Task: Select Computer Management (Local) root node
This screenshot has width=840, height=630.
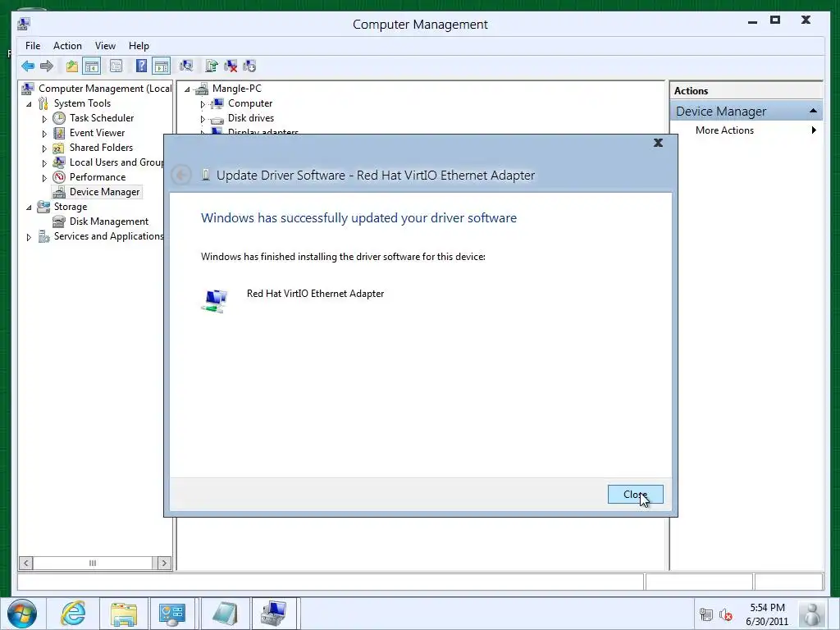Action: 105,89
